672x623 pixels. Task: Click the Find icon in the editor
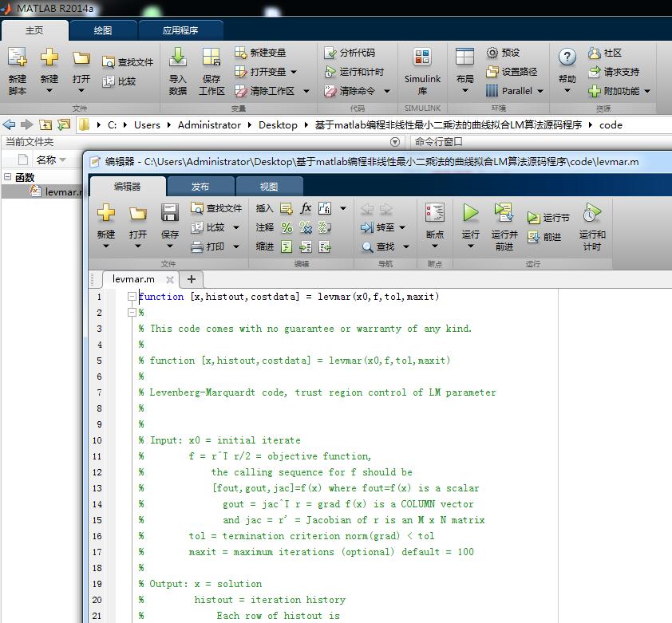click(367, 246)
